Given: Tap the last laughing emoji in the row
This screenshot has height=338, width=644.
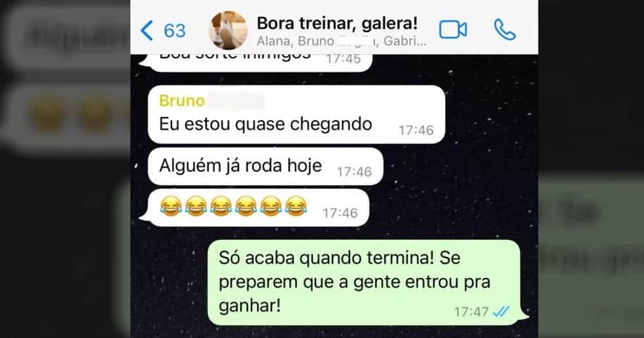Looking at the screenshot, I should coord(296,206).
